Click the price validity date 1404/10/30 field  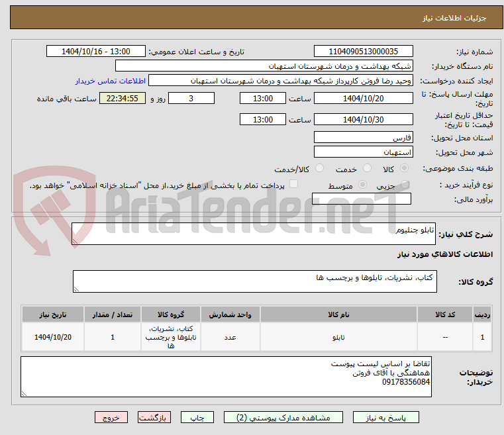(363, 119)
